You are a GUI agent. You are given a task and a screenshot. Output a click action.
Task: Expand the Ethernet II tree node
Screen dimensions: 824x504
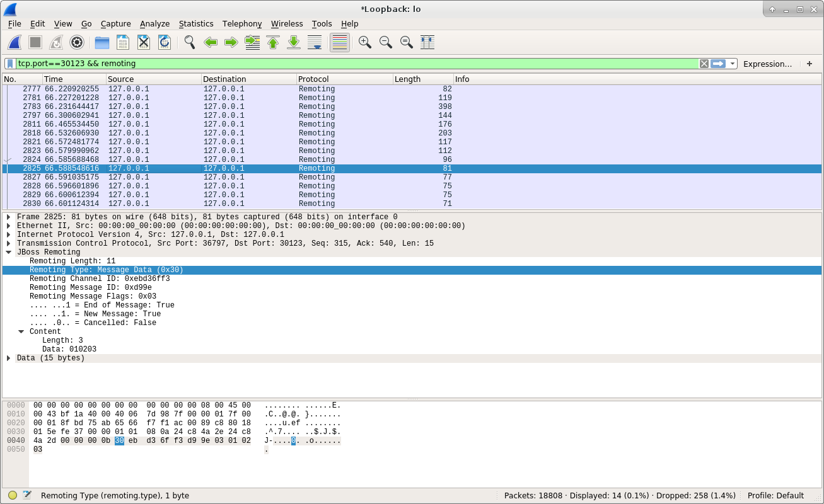(9, 226)
